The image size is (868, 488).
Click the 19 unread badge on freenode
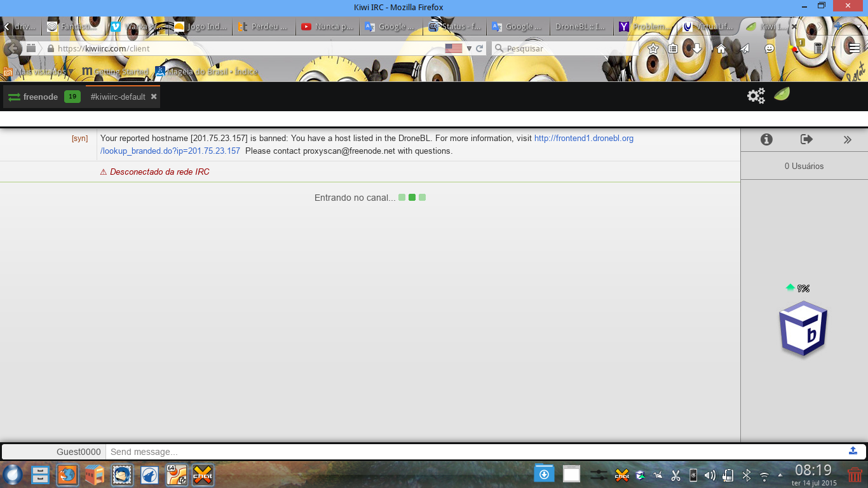(72, 97)
